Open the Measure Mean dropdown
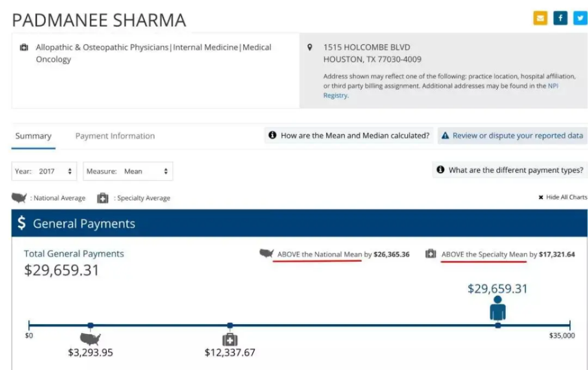Viewport: 588px width, 370px height. [128, 171]
